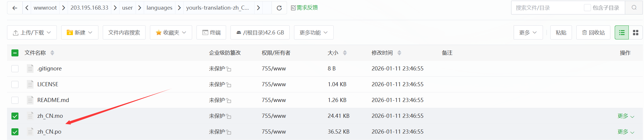Image resolution: width=644 pixels, height=140 pixels.
Task: Toggle the select-all header checkbox
Action: [x=15, y=53]
